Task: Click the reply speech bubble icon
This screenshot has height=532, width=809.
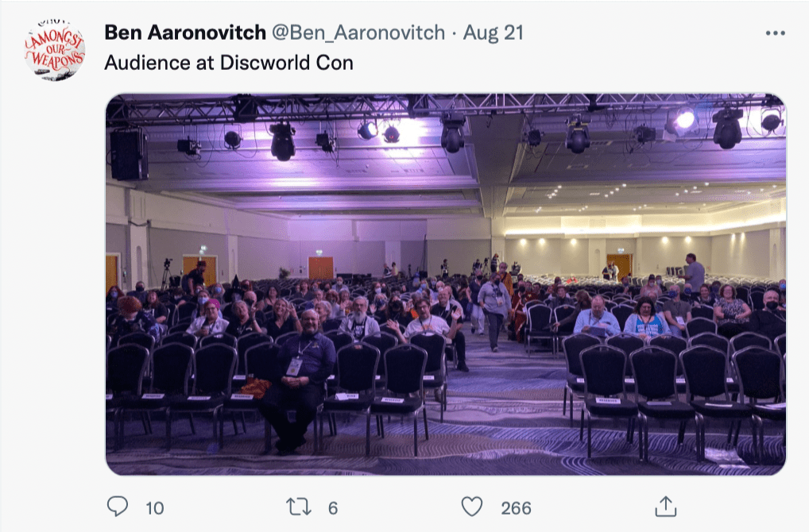Action: point(118,507)
